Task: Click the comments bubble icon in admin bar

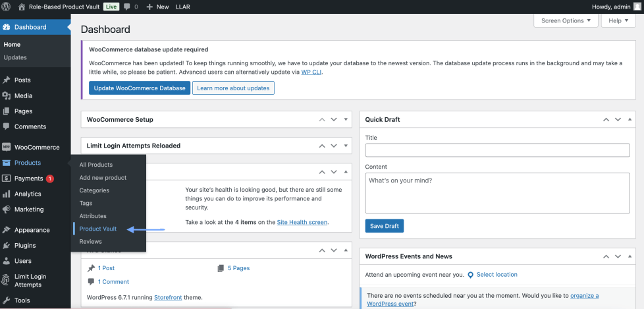Action: coord(126,7)
